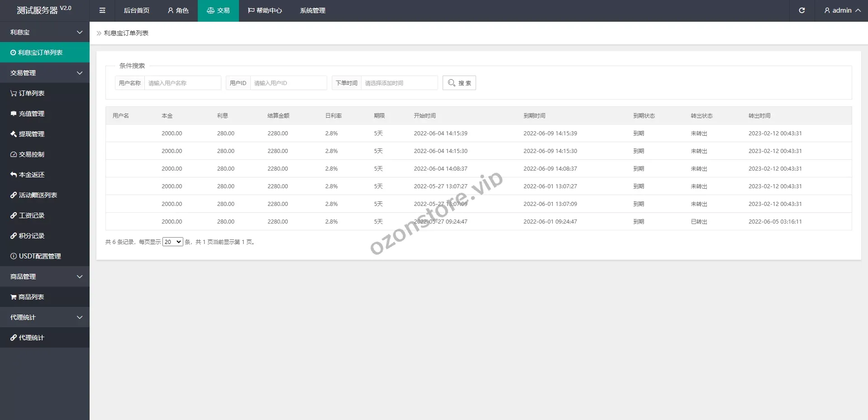This screenshot has height=420, width=868.
Task: Click the 搜索 search button
Action: pyautogui.click(x=459, y=83)
